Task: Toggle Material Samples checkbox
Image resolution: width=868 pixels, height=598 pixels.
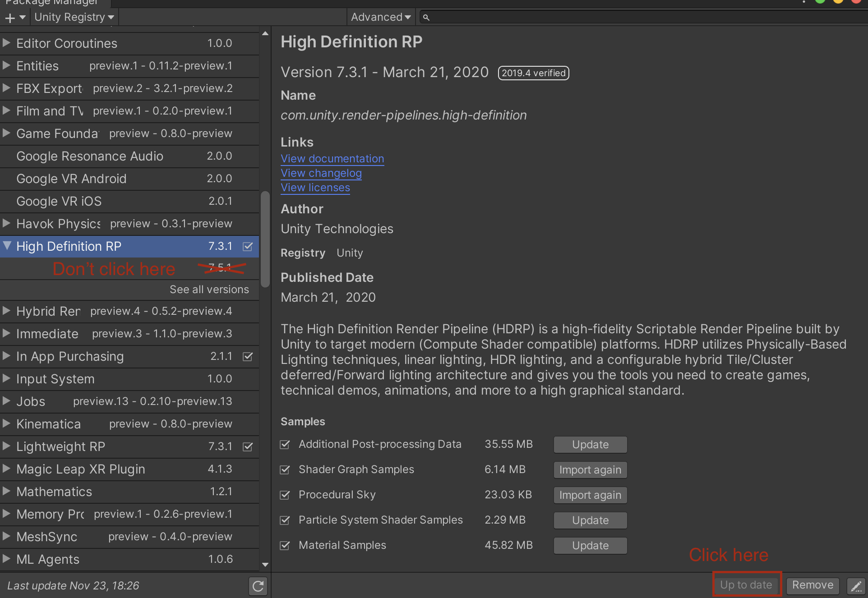Action: 285,545
